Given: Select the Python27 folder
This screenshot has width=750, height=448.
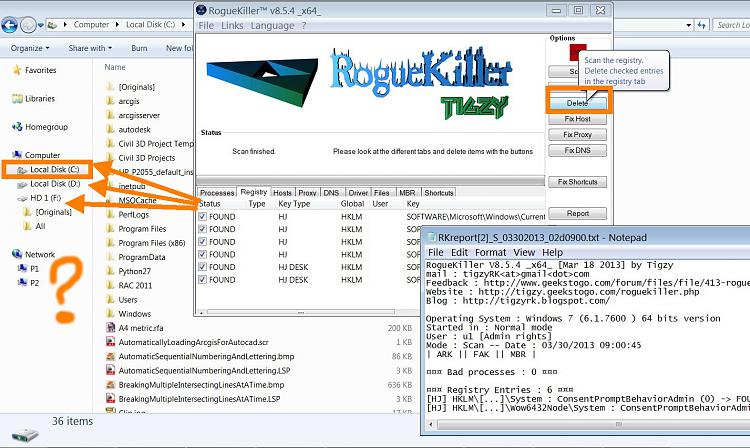Looking at the screenshot, I should point(134,271).
